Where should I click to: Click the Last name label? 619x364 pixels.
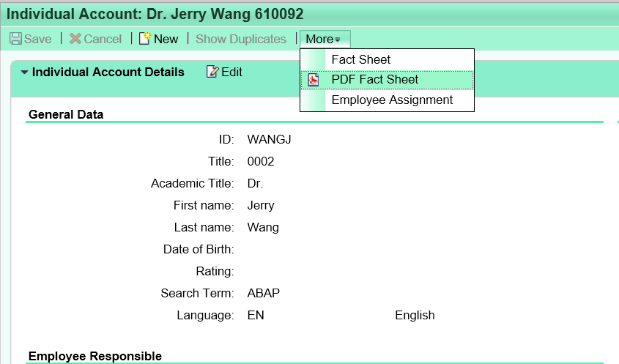coord(204,227)
